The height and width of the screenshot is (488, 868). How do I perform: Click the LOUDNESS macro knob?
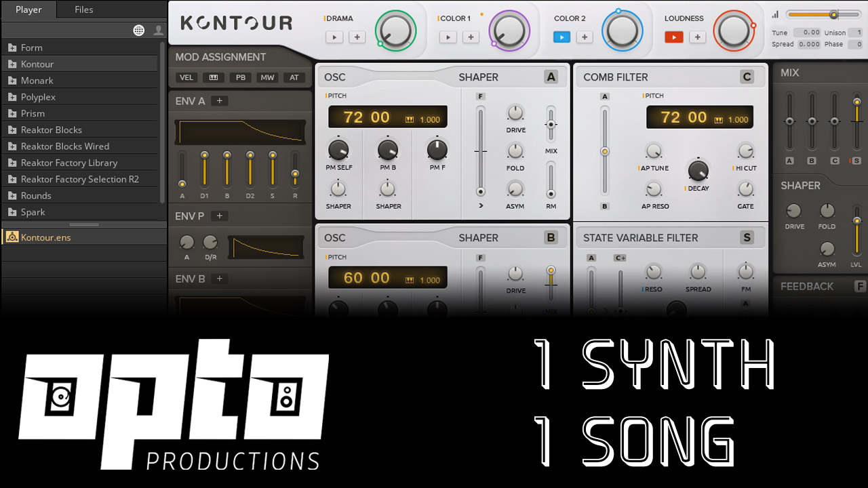pos(734,31)
